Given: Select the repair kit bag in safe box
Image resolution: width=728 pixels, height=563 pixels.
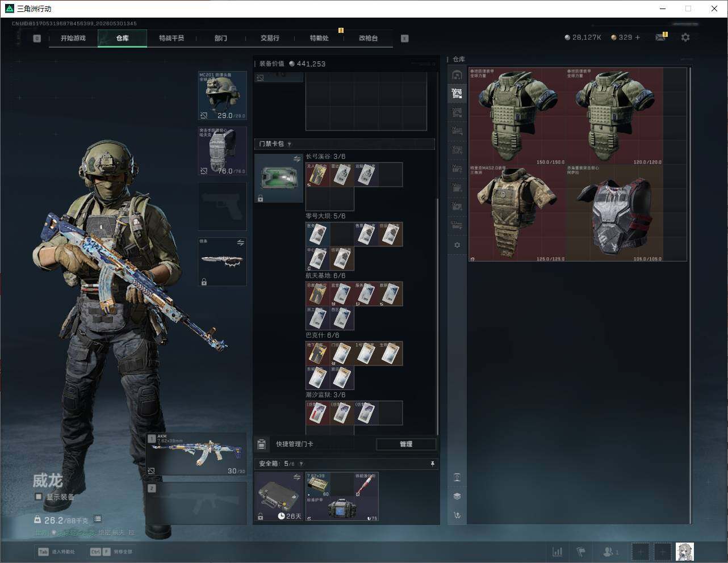Looking at the screenshot, I should point(342,509).
